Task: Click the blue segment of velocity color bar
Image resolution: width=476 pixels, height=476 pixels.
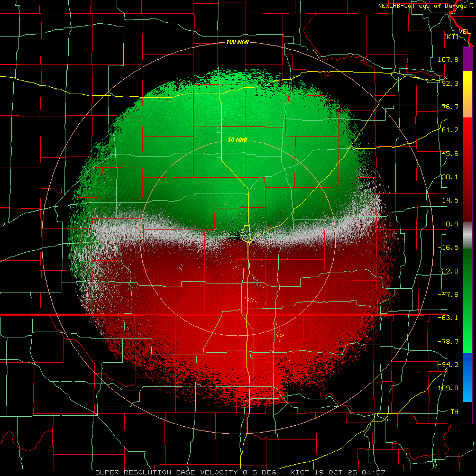Action: pyautogui.click(x=467, y=377)
